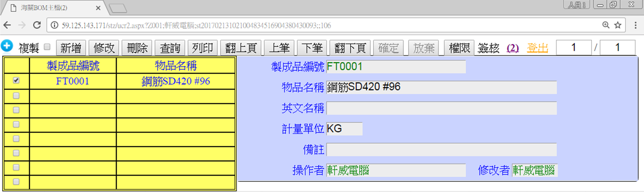Open the 權限 permissions button
Screen dimensions: 644x192
pyautogui.click(x=459, y=48)
